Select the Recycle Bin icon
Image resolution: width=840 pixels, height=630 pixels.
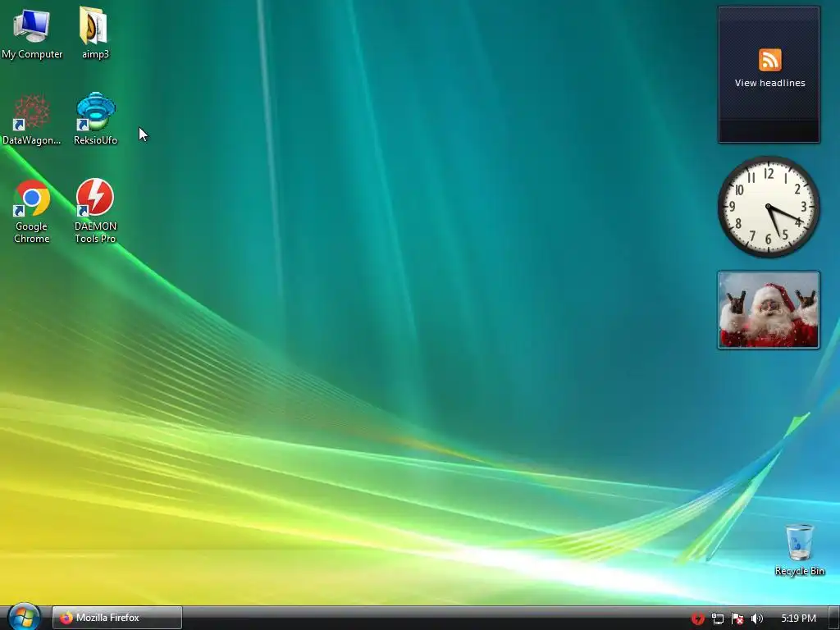[799, 550]
